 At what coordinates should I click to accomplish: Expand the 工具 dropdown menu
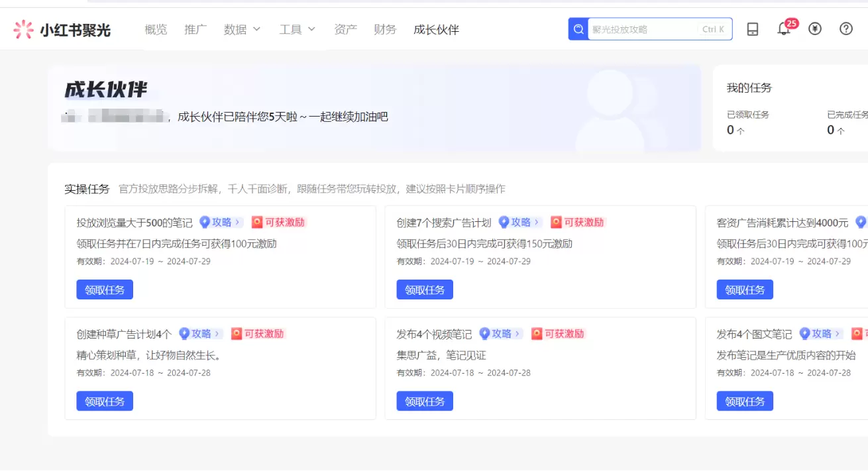coord(296,29)
